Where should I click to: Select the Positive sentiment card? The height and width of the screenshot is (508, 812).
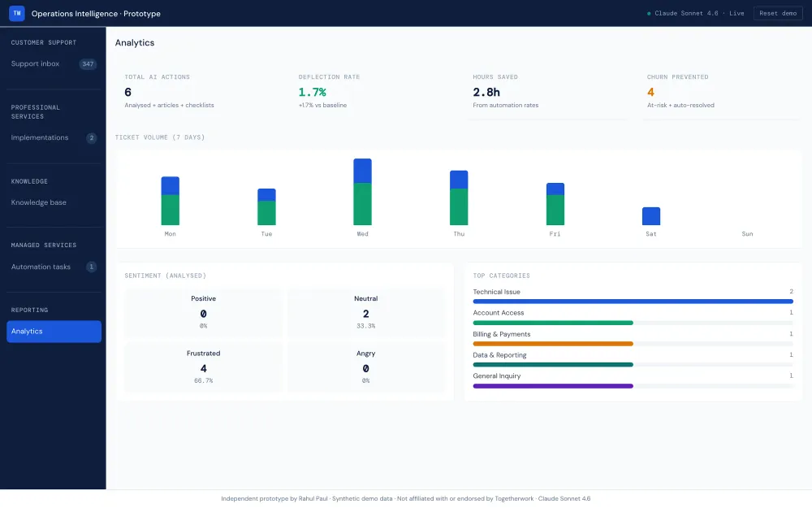(x=204, y=313)
